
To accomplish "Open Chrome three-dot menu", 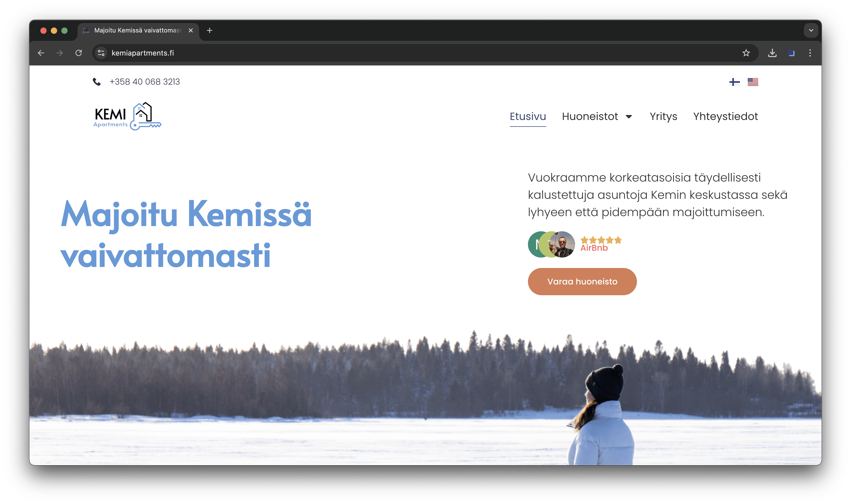I will tap(810, 53).
